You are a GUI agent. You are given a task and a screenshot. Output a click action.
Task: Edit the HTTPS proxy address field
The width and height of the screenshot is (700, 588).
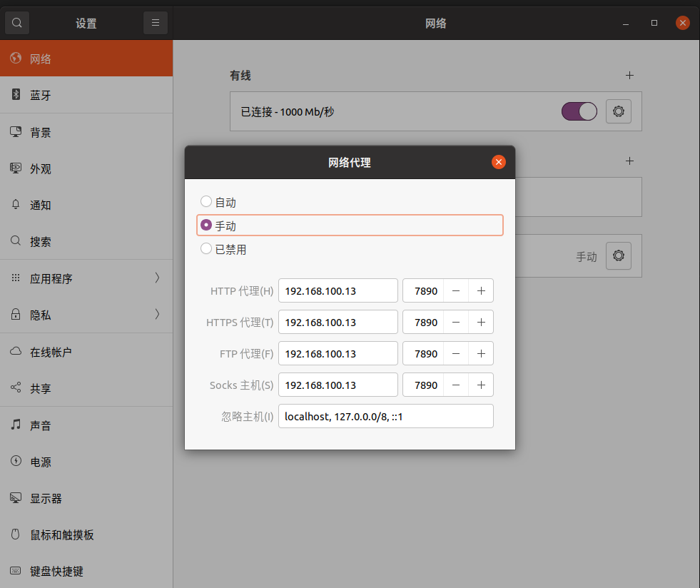coord(338,322)
